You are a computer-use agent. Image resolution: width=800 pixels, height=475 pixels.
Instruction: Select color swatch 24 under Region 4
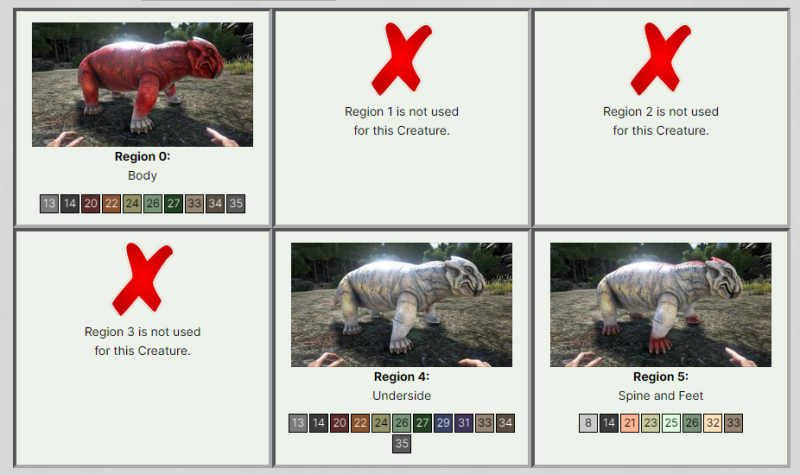(x=381, y=423)
